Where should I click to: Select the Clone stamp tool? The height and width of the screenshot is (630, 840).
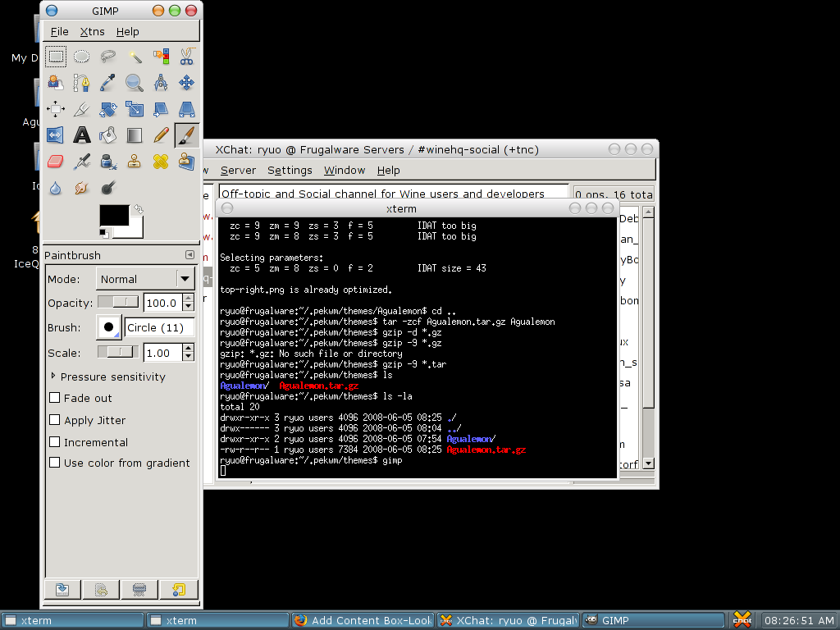(x=135, y=162)
